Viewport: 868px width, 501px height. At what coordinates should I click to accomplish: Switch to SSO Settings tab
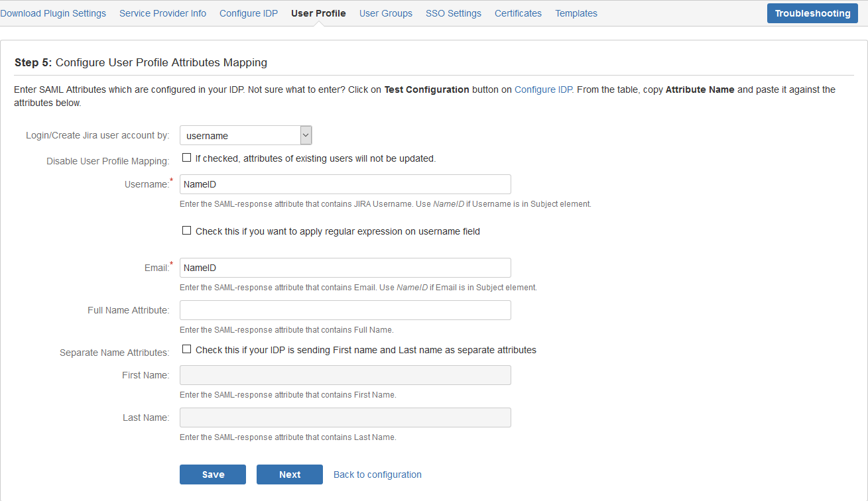454,13
